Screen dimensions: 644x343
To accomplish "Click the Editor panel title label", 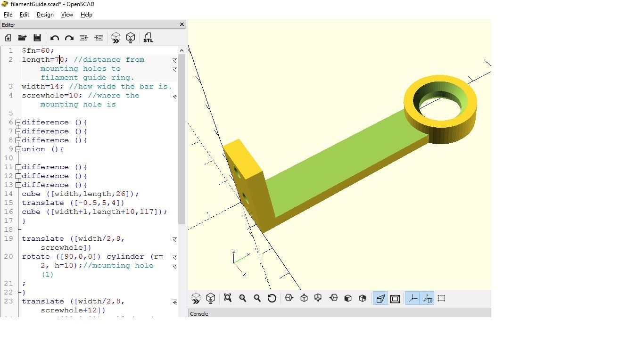I will (9, 25).
